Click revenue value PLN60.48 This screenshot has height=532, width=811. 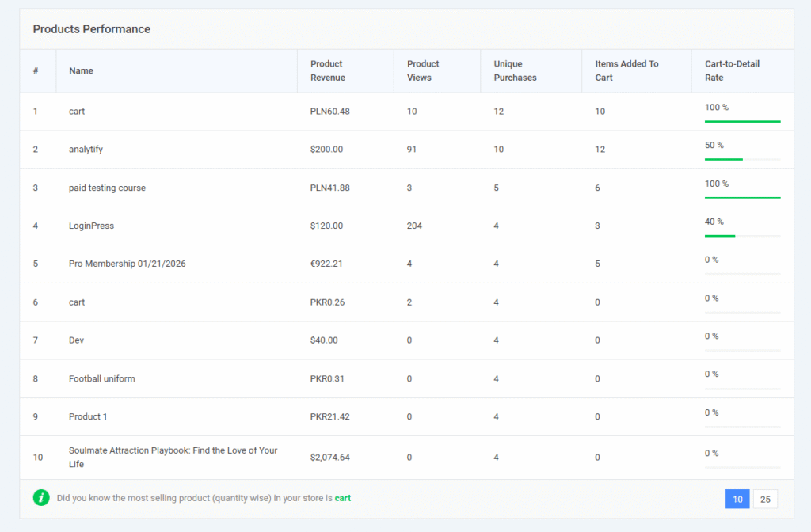330,111
